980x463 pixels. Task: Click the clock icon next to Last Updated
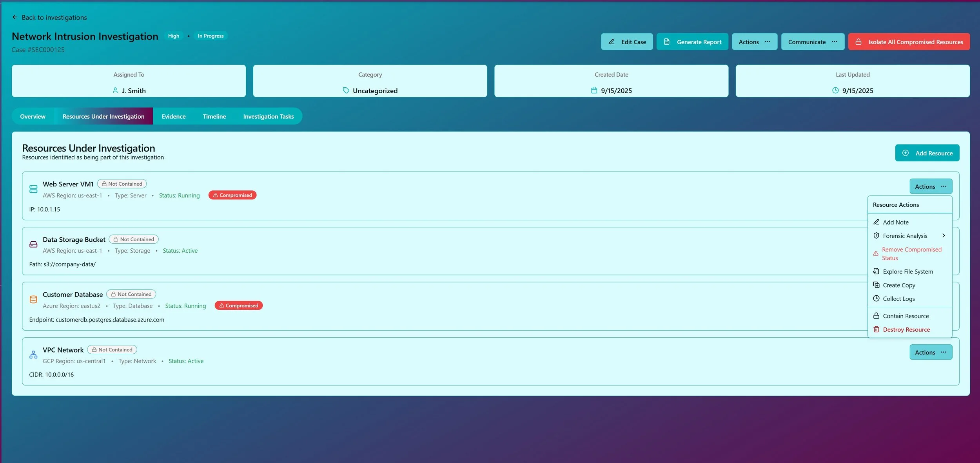[835, 90]
